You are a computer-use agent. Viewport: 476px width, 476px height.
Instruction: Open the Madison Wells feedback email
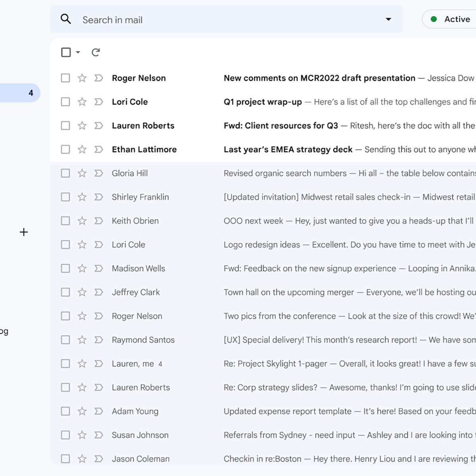click(309, 269)
